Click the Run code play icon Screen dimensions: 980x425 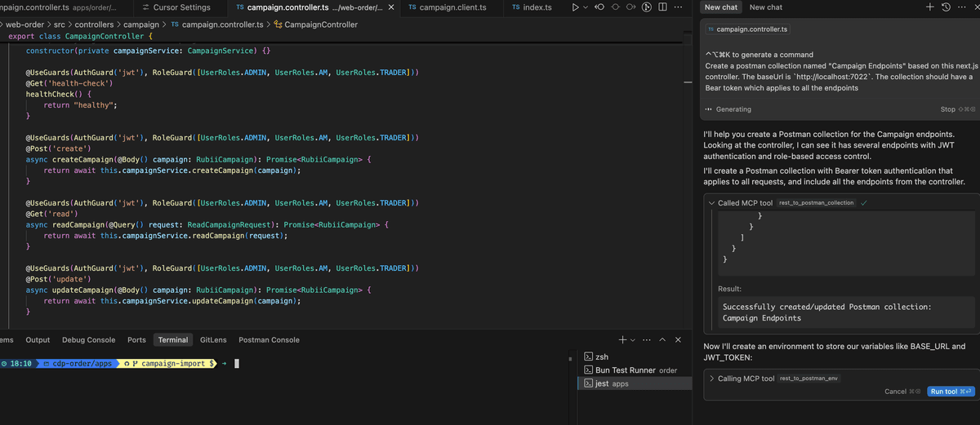tap(577, 7)
